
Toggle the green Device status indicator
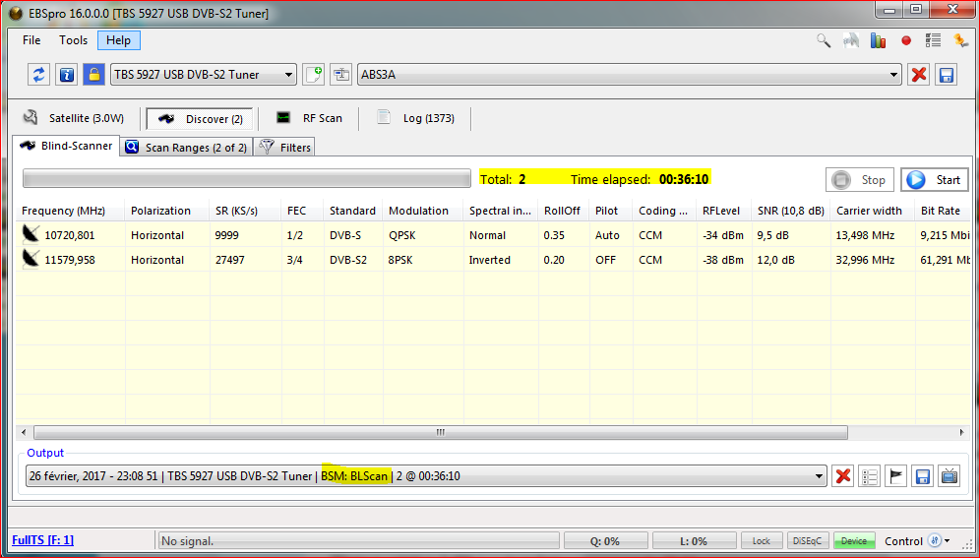(x=854, y=541)
